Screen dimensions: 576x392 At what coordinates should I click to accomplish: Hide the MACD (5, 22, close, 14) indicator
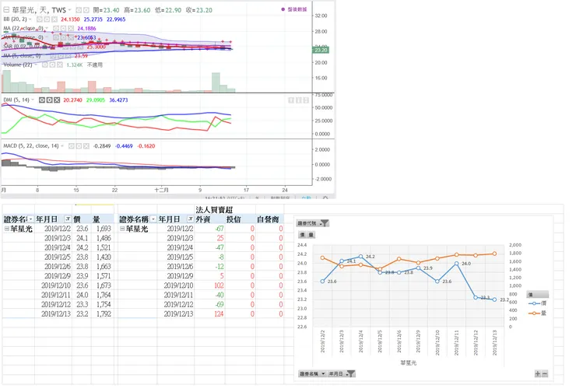[x=72, y=146]
